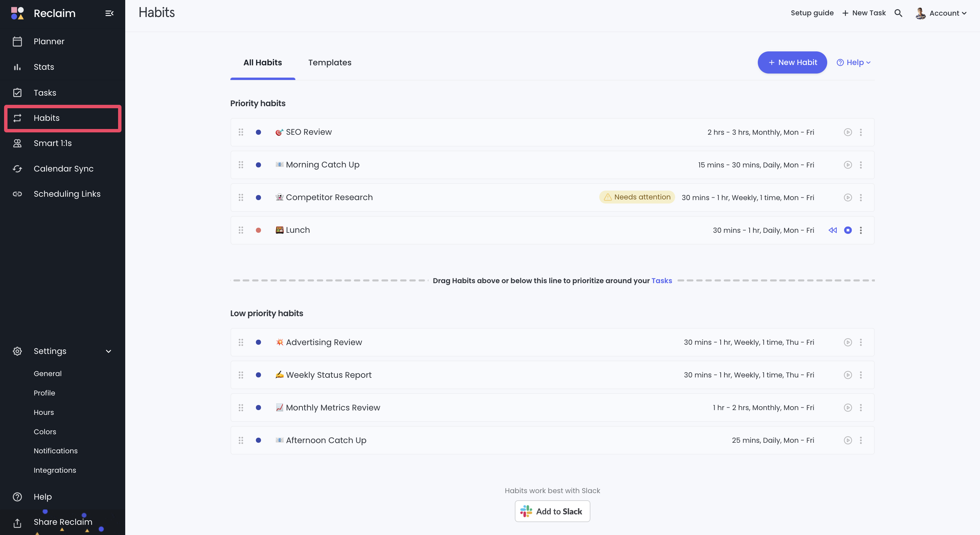
Task: Grab the SEO Review drag handle
Action: (x=241, y=132)
